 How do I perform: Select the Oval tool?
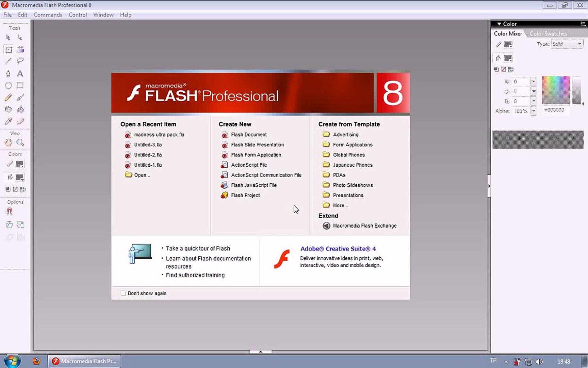coord(8,85)
